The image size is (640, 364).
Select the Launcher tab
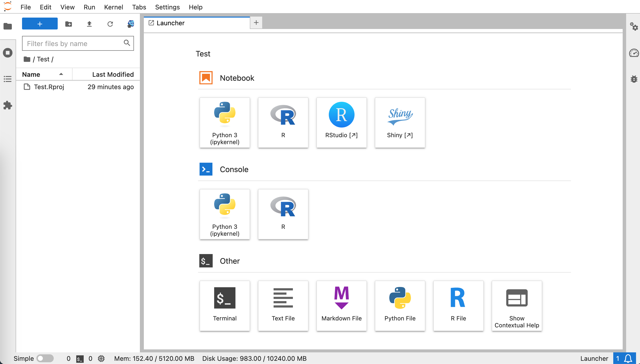(197, 23)
